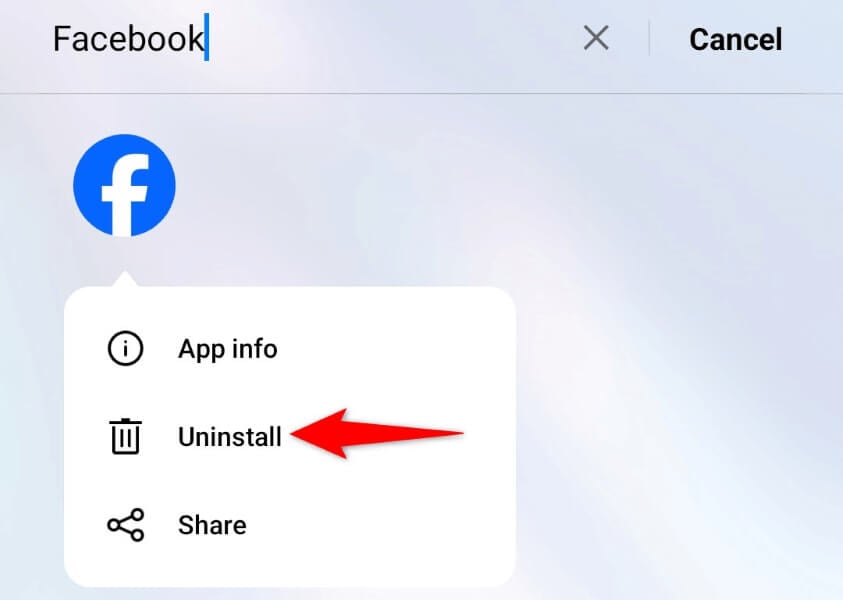The image size is (843, 600).
Task: Click the vertical divider beside Cancel
Action: pos(649,38)
